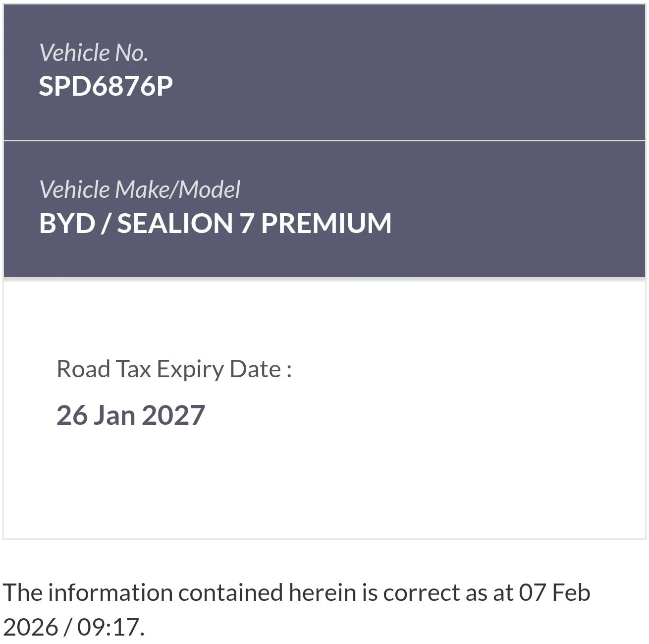Screen dimensions: 649x644
Task: Click the year 2026 in disclaimer
Action: pyautogui.click(x=30, y=627)
